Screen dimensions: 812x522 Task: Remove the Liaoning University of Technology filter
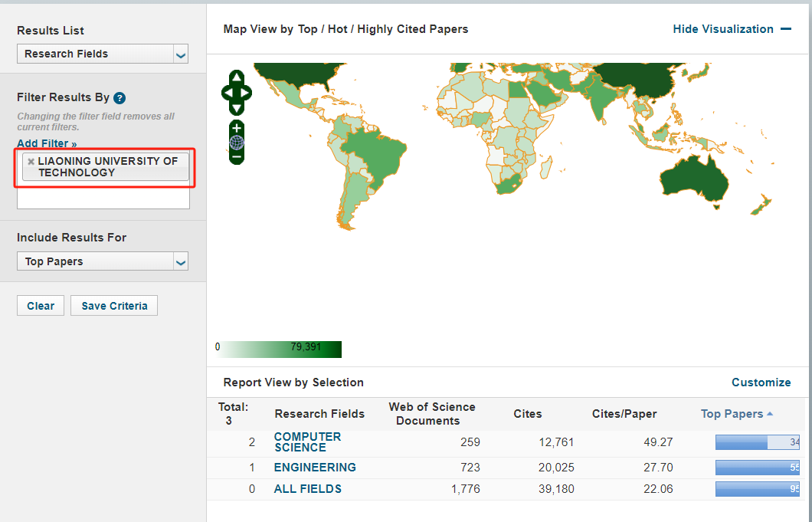(x=31, y=162)
